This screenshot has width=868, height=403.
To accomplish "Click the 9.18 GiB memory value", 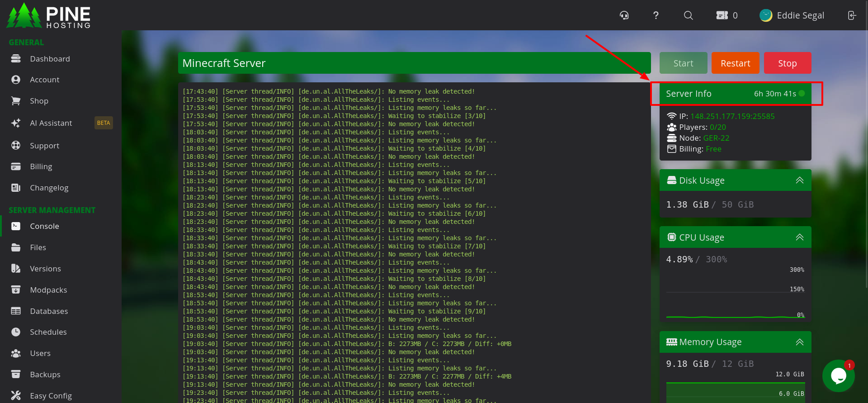I will 687,364.
